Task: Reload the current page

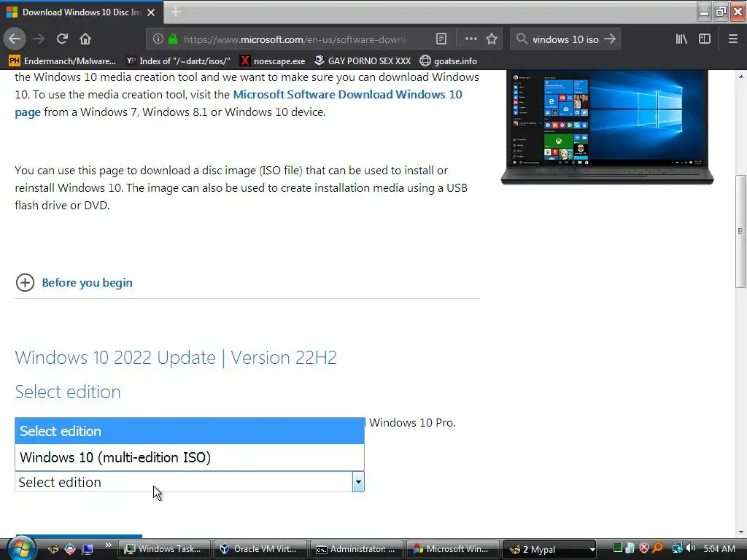Action: [x=62, y=39]
